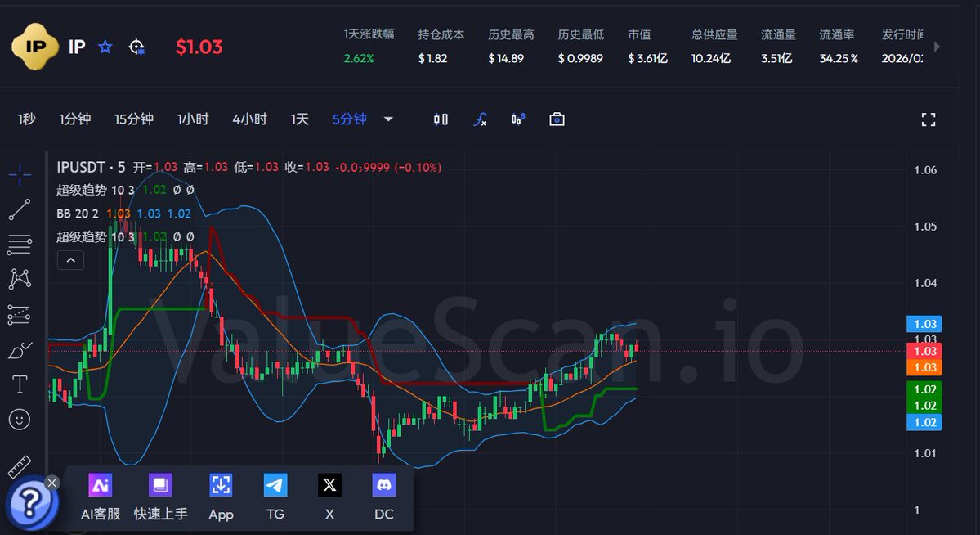Click the 流通量 3.51亿 value
This screenshot has height=535, width=980.
776,58
